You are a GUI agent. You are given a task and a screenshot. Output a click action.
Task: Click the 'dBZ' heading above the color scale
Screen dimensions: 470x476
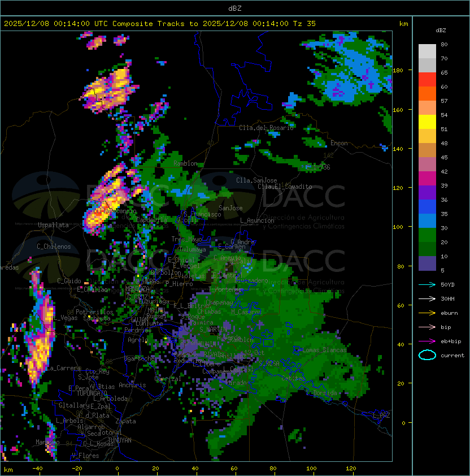[x=441, y=31]
